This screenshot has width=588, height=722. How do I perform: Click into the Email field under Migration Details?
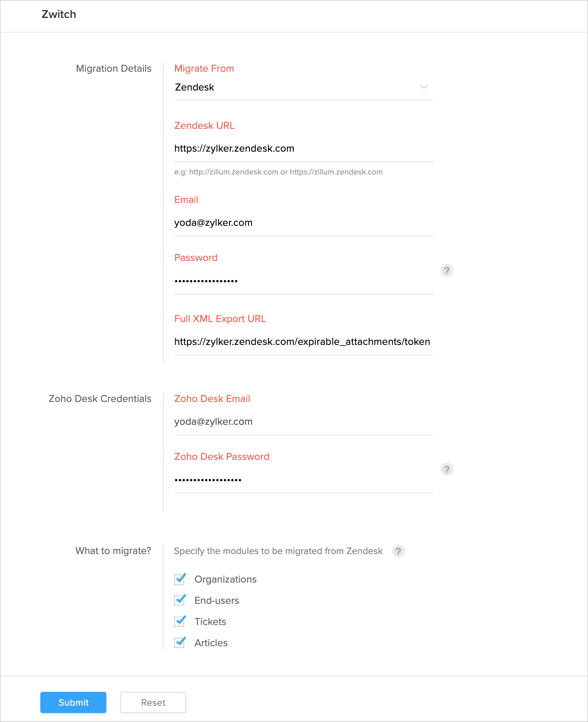point(303,223)
